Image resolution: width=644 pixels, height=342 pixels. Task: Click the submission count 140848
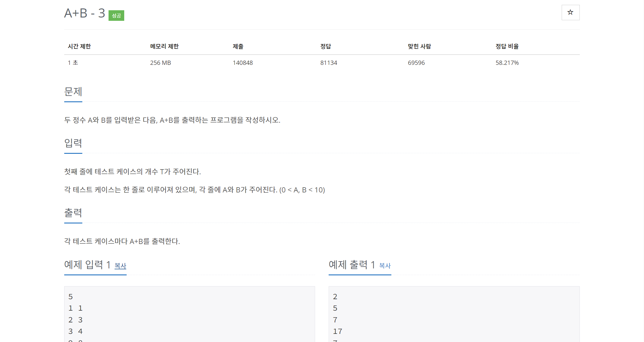pyautogui.click(x=242, y=63)
